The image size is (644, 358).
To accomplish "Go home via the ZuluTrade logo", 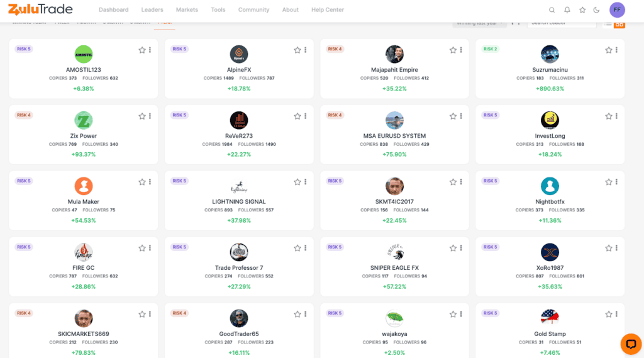I will point(40,9).
